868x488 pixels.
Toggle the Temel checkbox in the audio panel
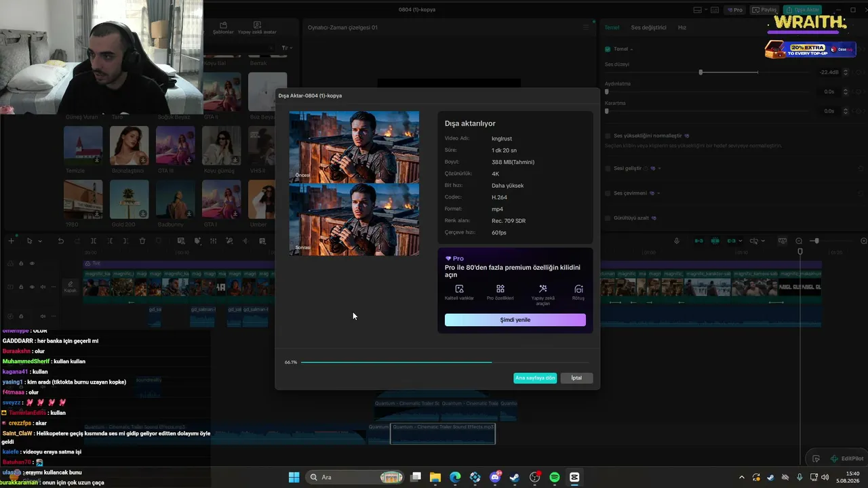pyautogui.click(x=608, y=49)
